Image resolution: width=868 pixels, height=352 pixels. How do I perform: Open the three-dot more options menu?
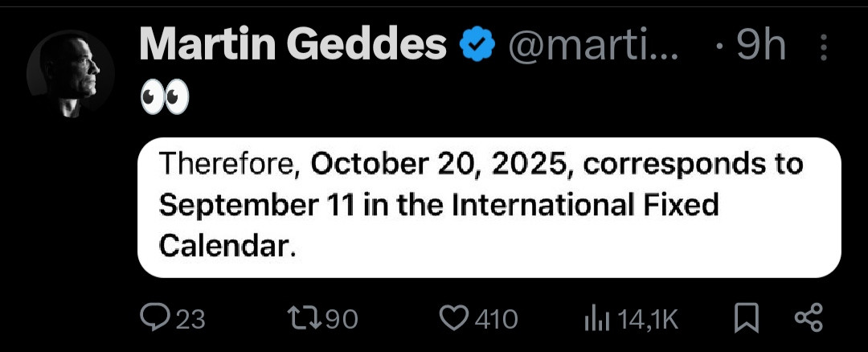coord(822,49)
